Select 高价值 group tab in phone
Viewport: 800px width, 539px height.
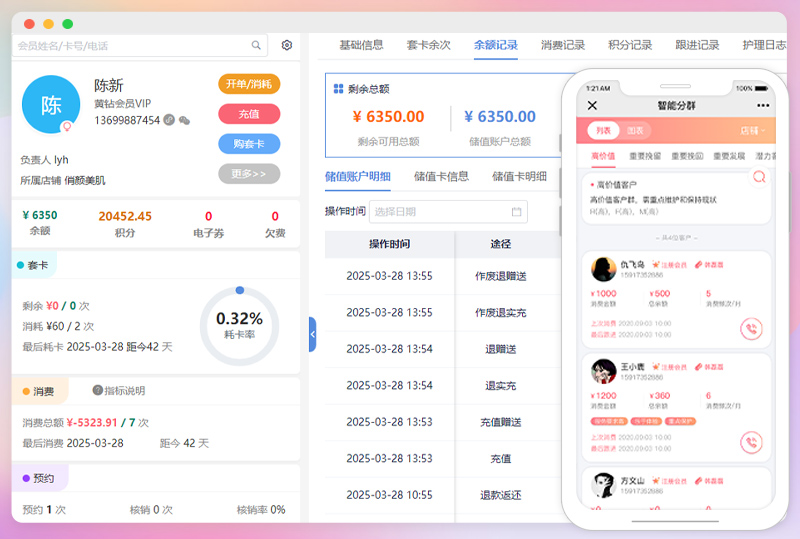click(603, 156)
